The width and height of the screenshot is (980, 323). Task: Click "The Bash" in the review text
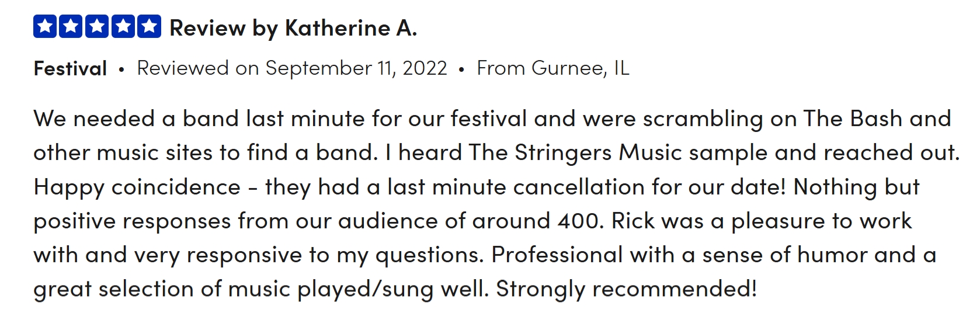click(853, 119)
